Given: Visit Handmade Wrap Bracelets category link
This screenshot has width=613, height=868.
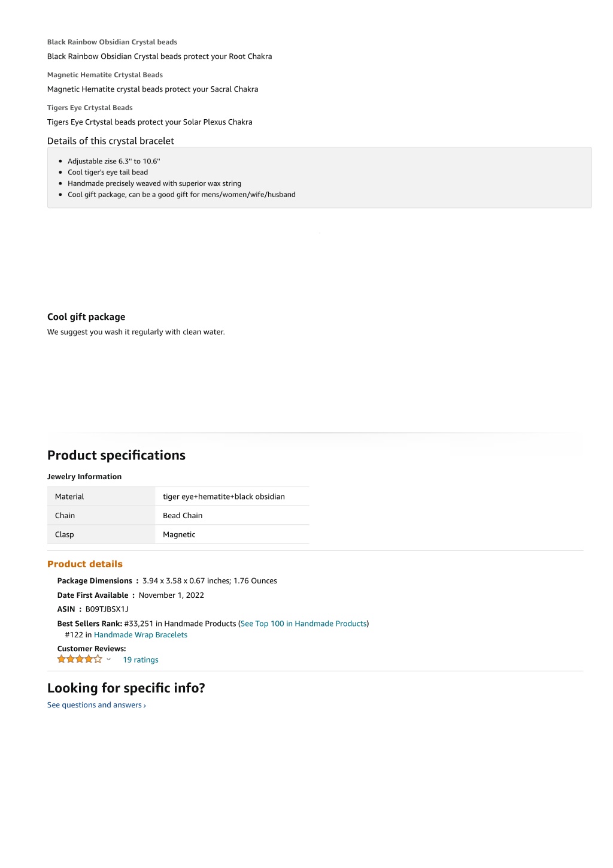Looking at the screenshot, I should 141,635.
